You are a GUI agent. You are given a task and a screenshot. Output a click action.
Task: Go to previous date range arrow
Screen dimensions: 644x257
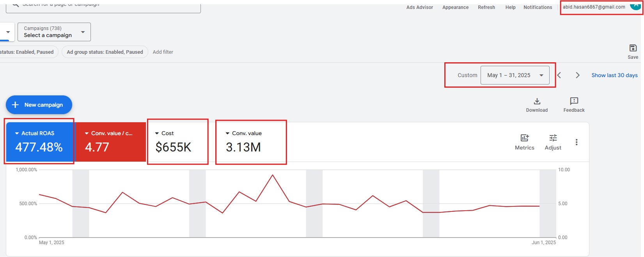[x=559, y=75]
